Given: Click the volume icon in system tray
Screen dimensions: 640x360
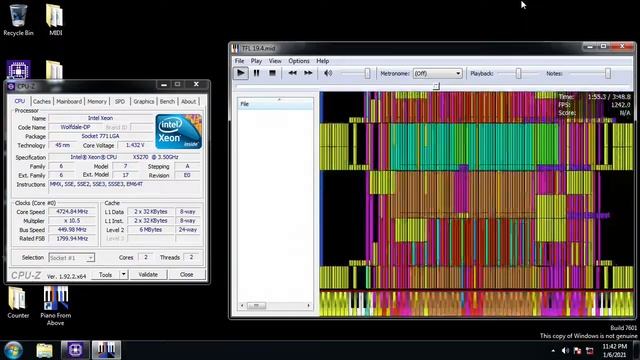Looking at the screenshot, I should (565, 351).
